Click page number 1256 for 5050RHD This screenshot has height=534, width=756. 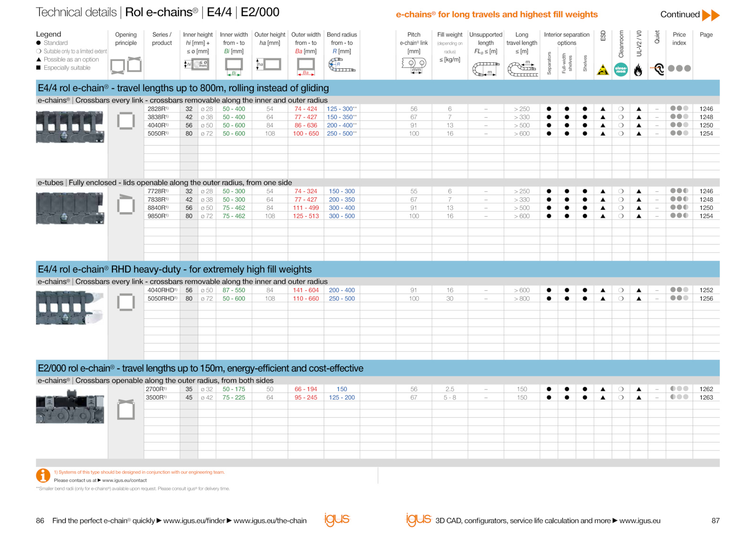pos(706,298)
